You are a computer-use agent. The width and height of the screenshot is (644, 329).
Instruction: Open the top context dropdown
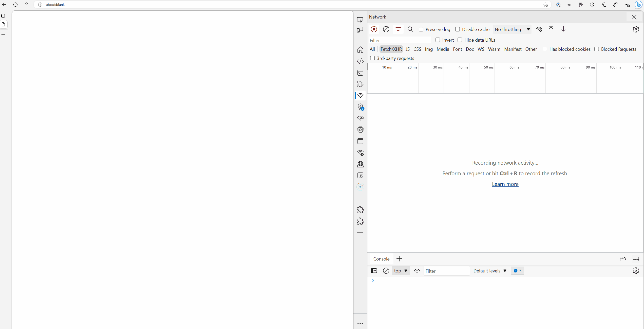point(401,271)
